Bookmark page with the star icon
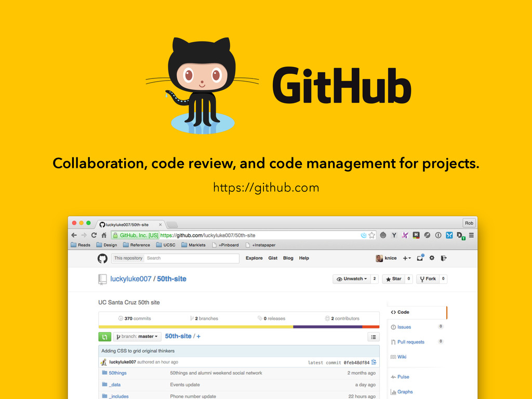The height and width of the screenshot is (399, 532). 372,235
